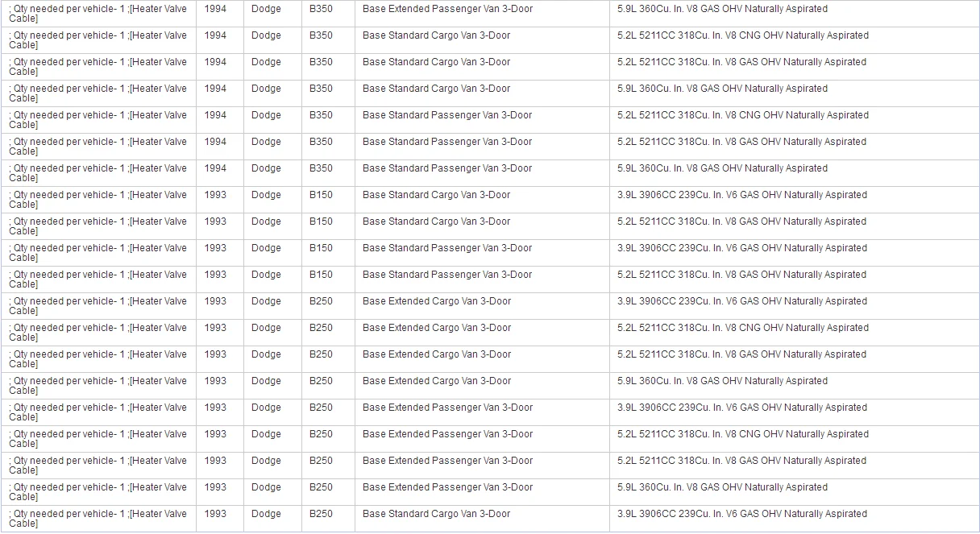Click year 1994 in B350 Extended Passenger Van row
Viewport: 980px width, 534px height.
point(215,9)
